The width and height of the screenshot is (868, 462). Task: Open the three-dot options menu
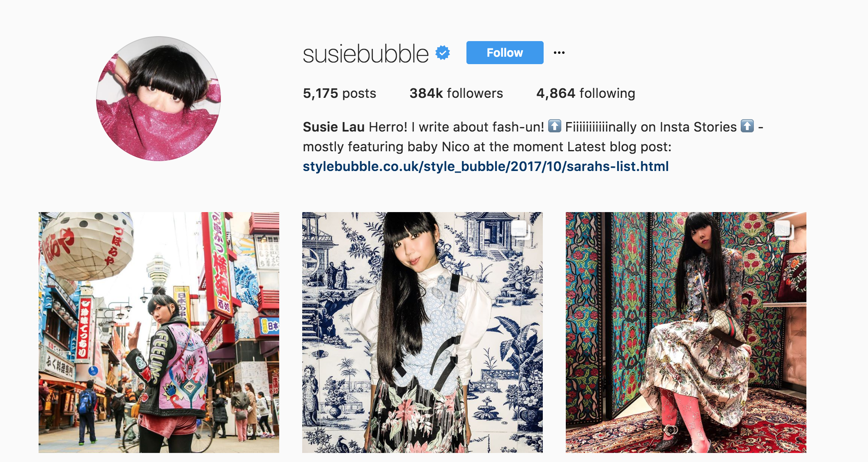coord(559,53)
